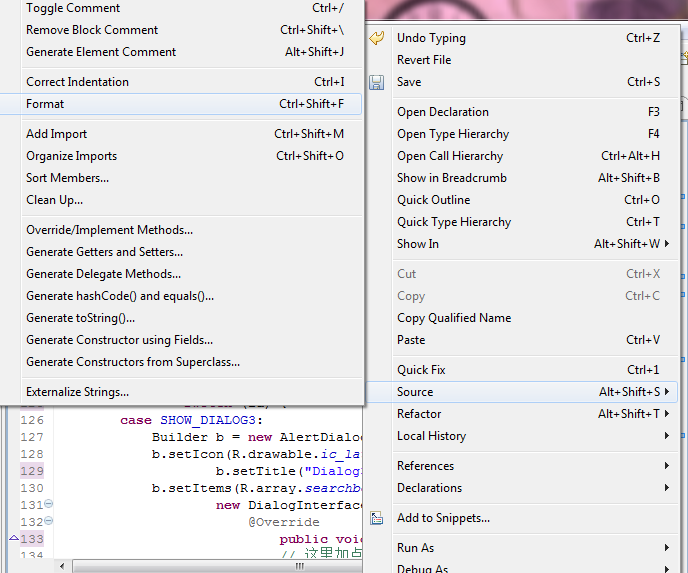Choose Add Import
The image size is (688, 573).
(182, 134)
